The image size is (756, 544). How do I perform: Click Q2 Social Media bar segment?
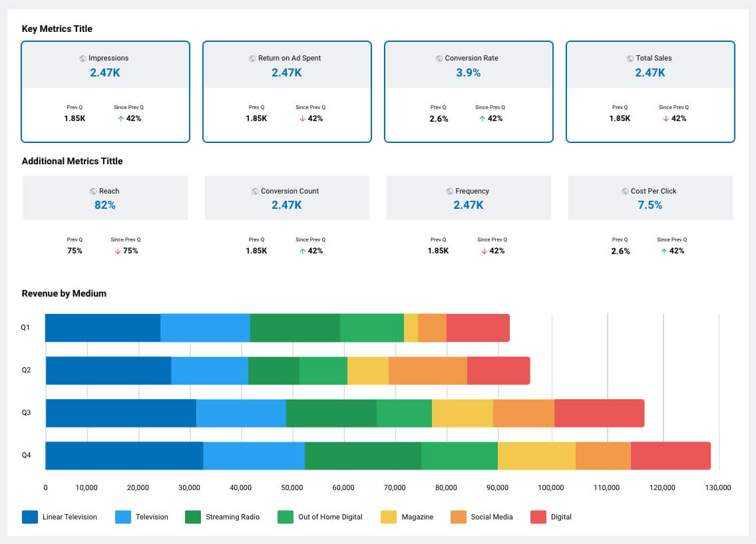428,370
